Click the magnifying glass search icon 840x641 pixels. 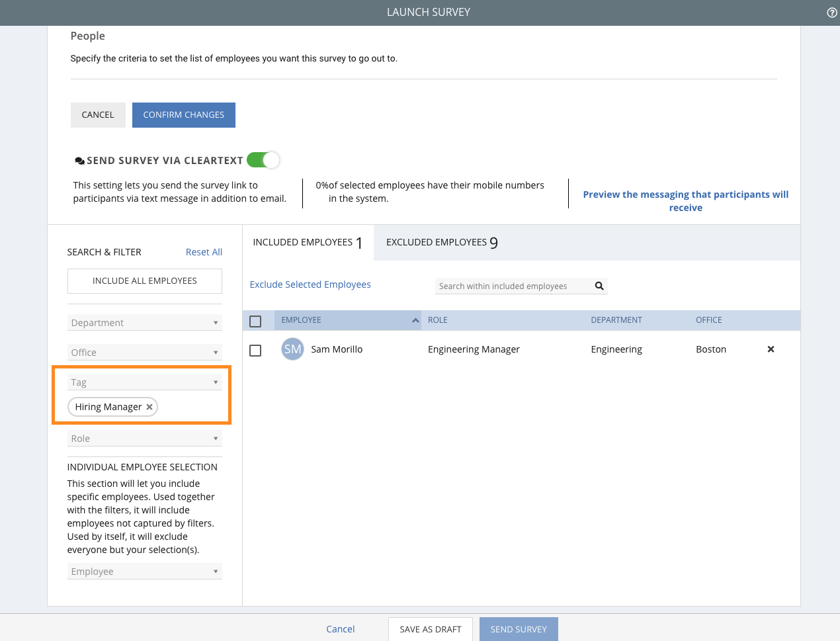pyautogui.click(x=599, y=286)
